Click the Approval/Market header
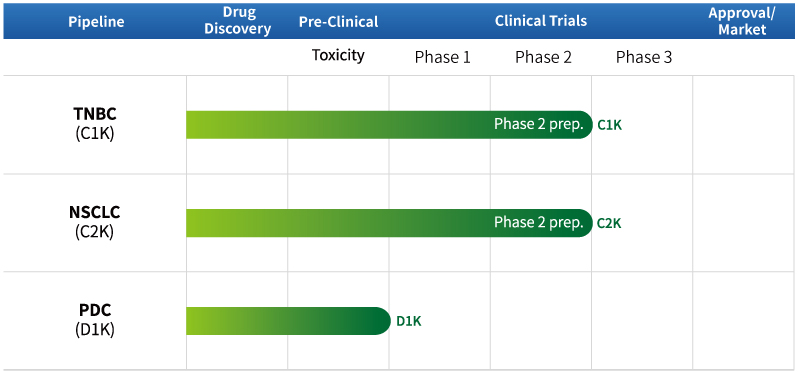The image size is (798, 372). (742, 21)
